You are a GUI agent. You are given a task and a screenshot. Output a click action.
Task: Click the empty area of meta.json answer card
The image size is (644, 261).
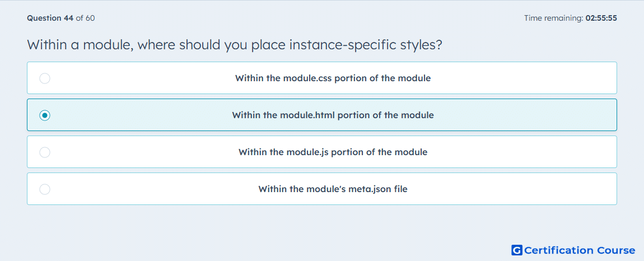click(x=514, y=189)
